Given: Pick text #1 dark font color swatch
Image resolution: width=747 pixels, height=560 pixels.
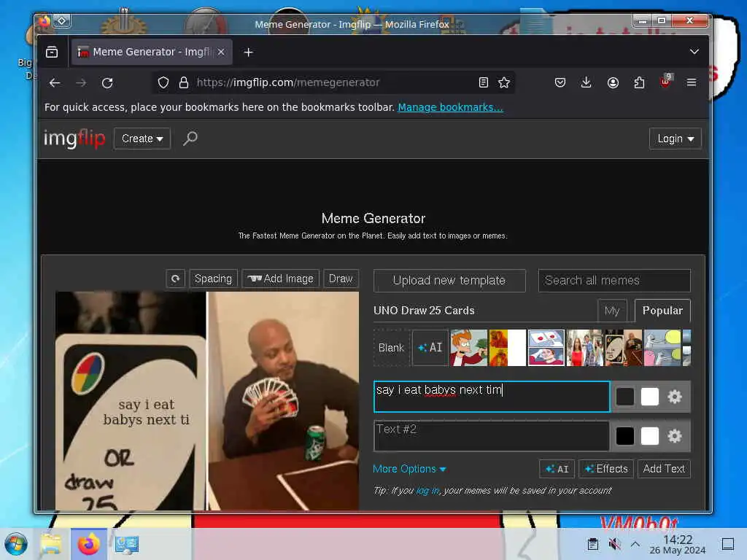Looking at the screenshot, I should (624, 397).
